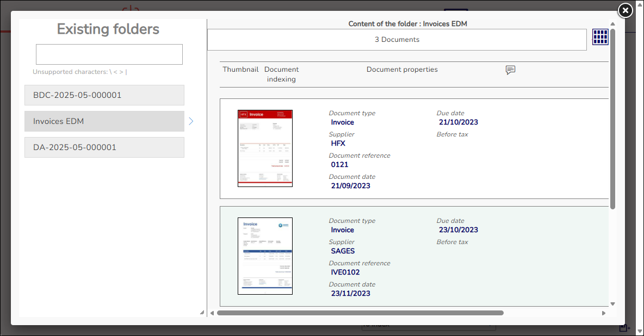Viewport: 644px width, 336px height.
Task: Click the horizontal scrollbar right arrow
Action: (x=604, y=313)
